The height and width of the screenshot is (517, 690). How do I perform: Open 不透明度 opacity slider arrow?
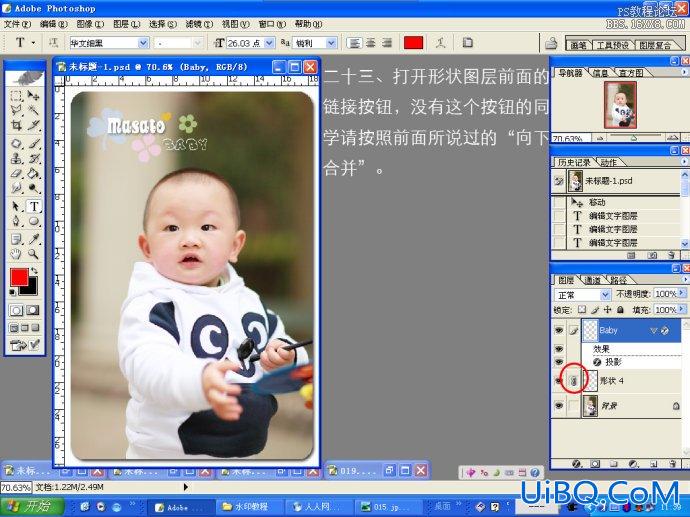pyautogui.click(x=682, y=293)
